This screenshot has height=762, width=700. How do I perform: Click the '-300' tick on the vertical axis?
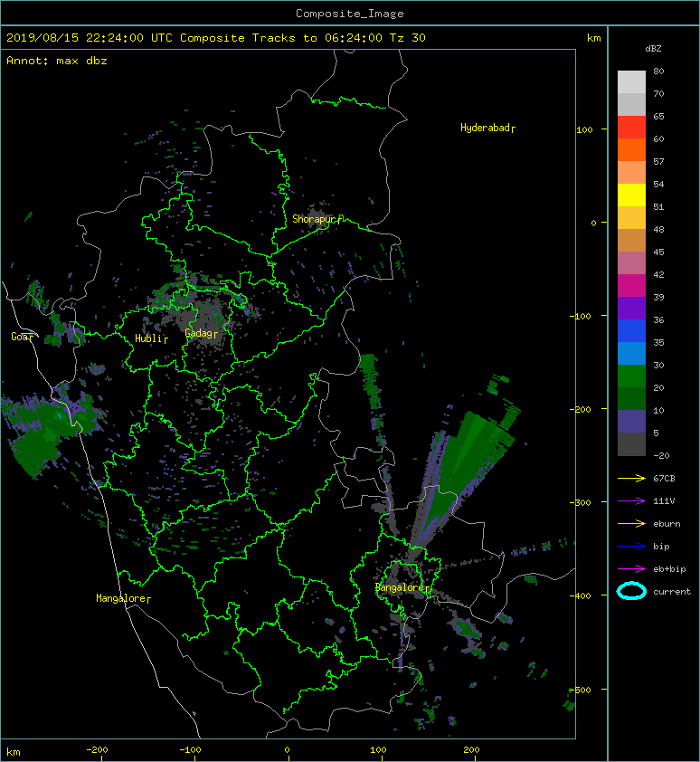point(580,502)
